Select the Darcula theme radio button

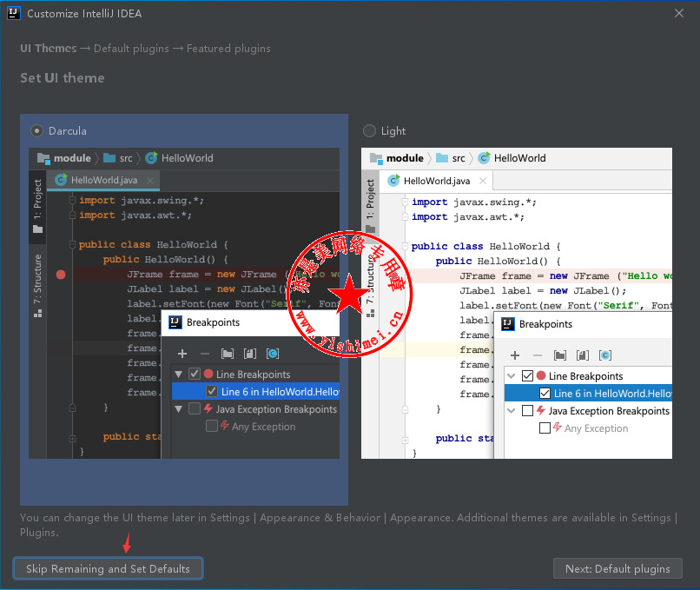[x=36, y=131]
